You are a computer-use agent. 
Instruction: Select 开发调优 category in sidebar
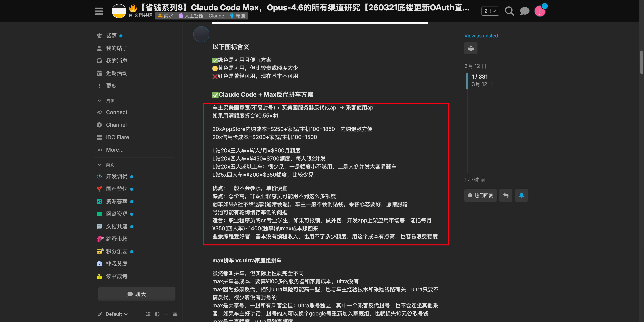point(117,176)
